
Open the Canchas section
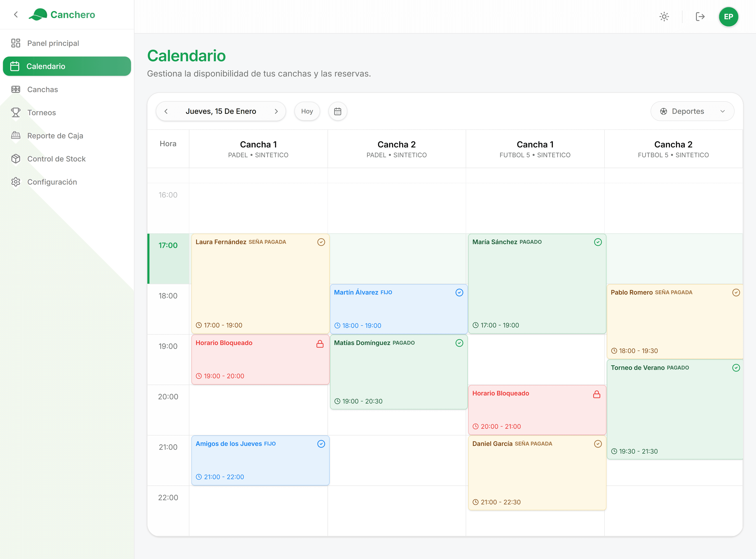(43, 89)
